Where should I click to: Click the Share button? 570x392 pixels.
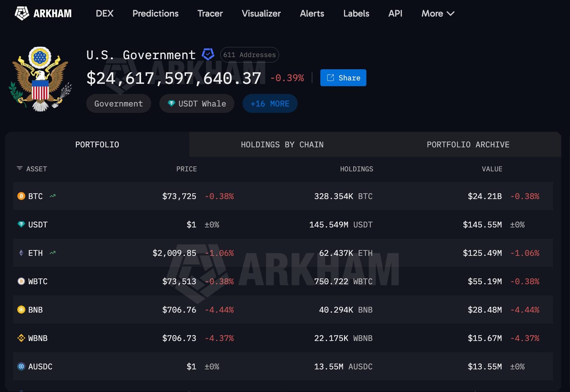[x=343, y=78]
